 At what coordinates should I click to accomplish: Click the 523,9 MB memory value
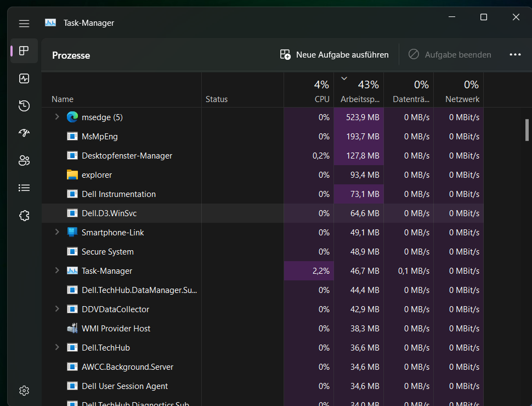[363, 117]
